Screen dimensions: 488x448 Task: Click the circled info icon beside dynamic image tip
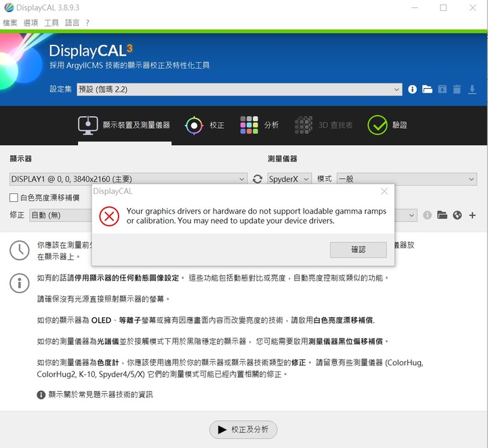tap(19, 283)
